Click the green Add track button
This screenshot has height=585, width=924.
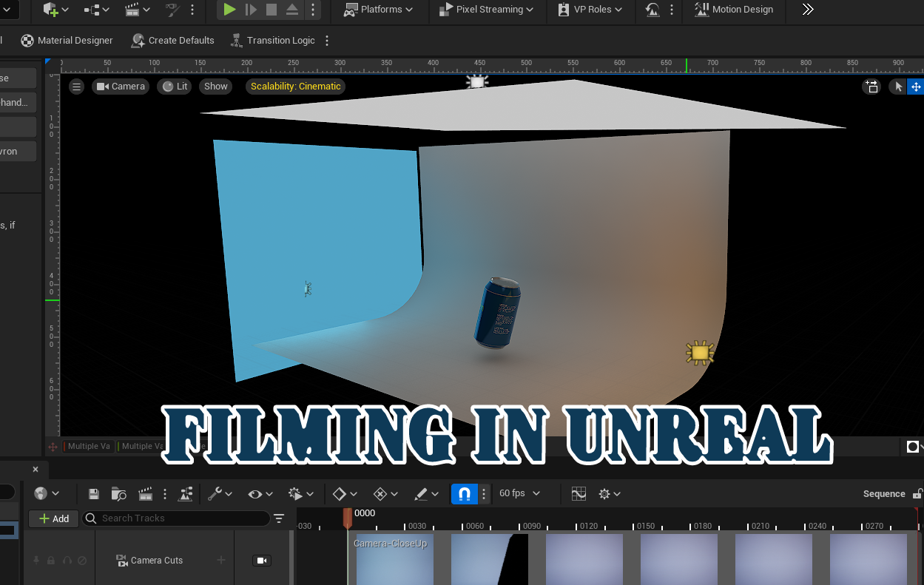tap(53, 518)
